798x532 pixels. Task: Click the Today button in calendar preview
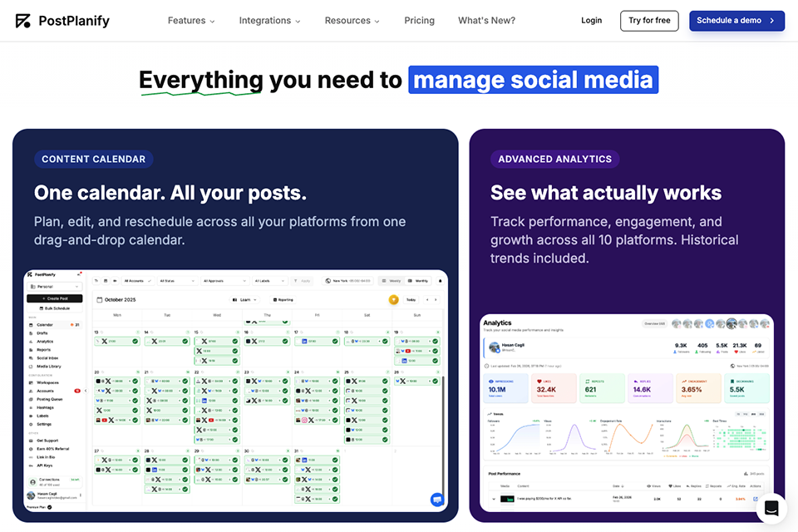point(411,300)
